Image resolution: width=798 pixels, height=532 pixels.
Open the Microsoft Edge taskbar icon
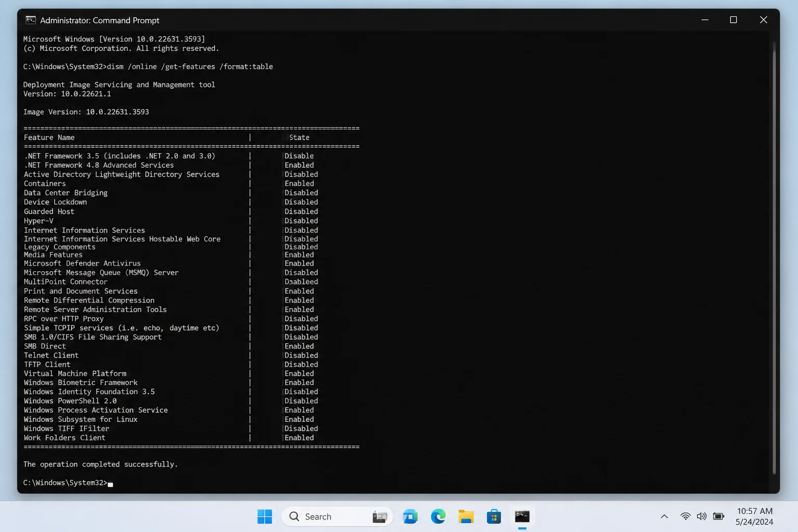point(438,516)
